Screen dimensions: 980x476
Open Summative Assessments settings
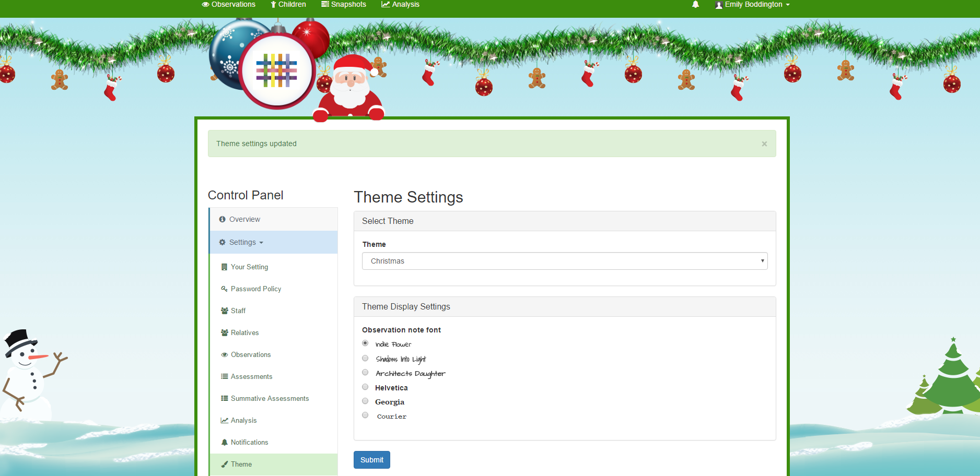(270, 398)
